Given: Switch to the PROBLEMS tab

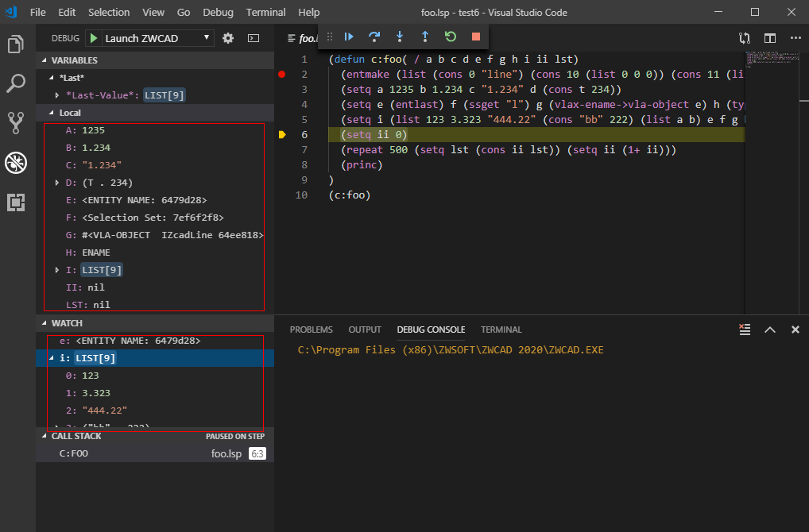Looking at the screenshot, I should (311, 330).
